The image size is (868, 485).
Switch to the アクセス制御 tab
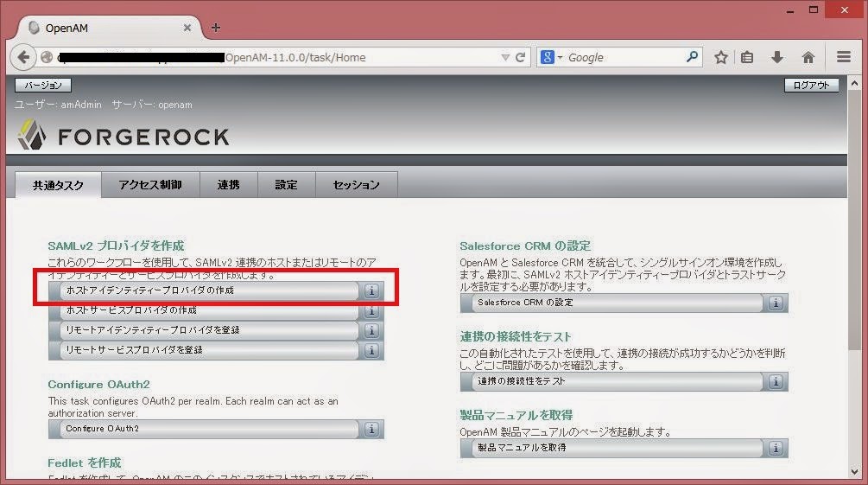point(150,185)
